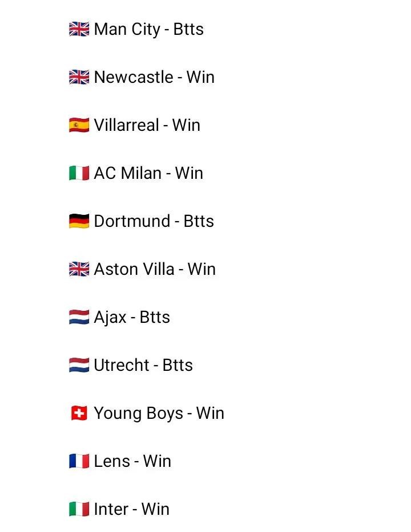Tap the 'Dortmund - Btts' entry

(154, 221)
